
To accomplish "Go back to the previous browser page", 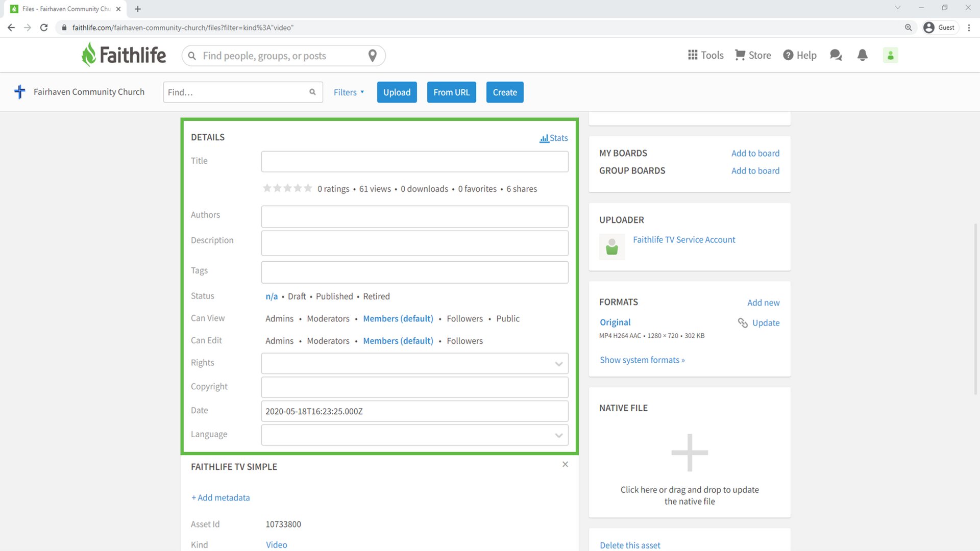I will 11,28.
